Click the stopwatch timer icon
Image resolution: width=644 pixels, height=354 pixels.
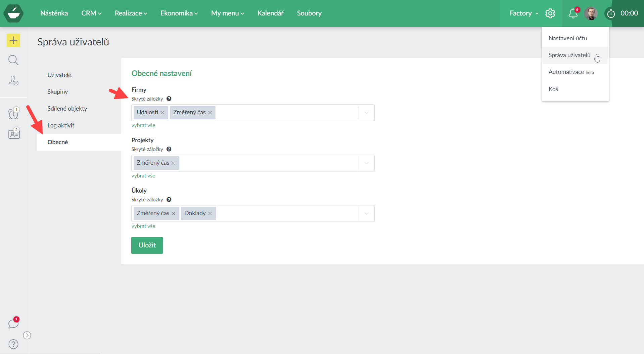coord(611,13)
